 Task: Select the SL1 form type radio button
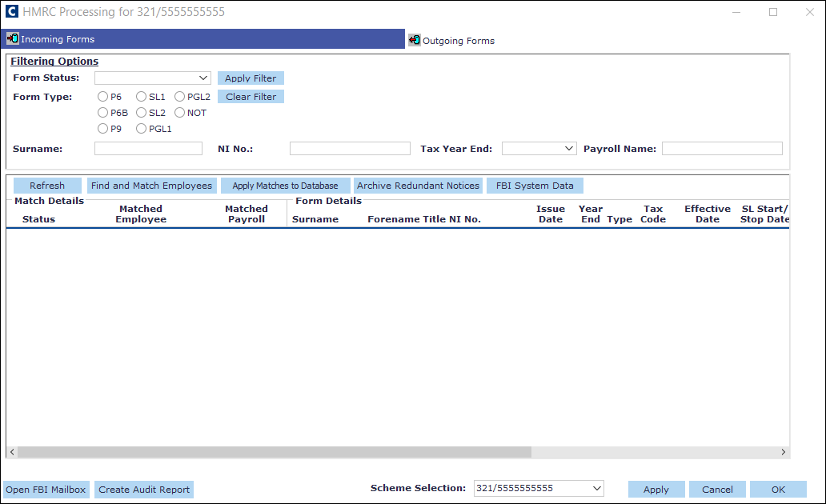[141, 97]
